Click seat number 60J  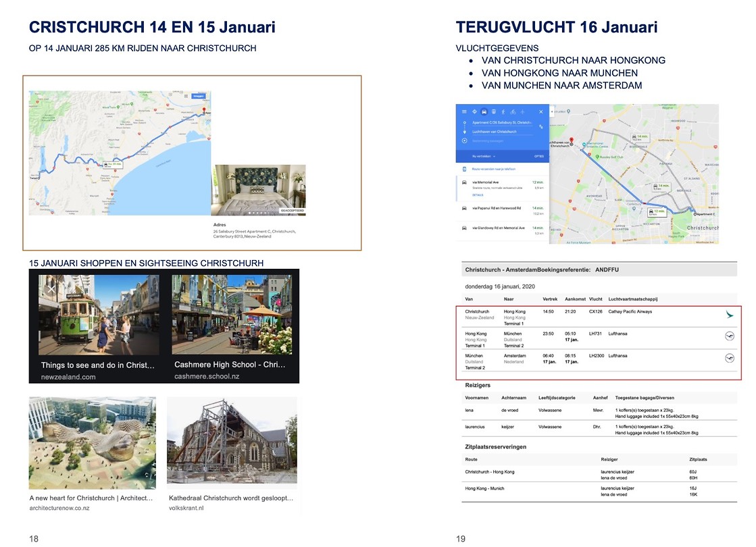coord(693,472)
